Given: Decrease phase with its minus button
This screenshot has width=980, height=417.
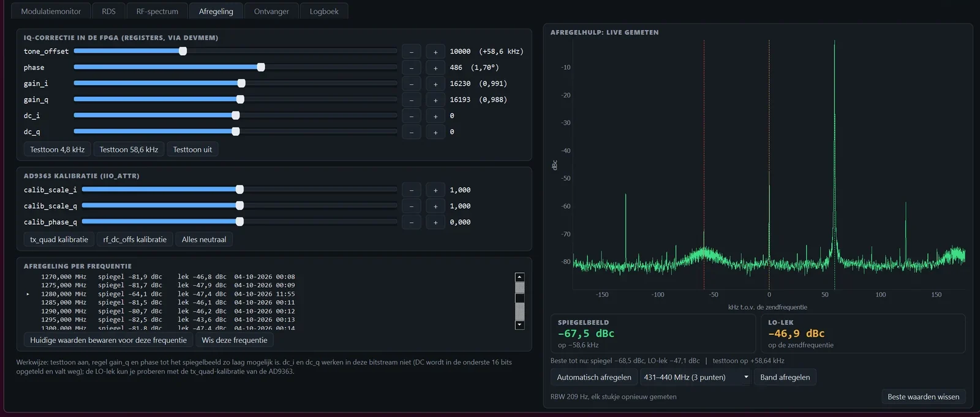Looking at the screenshot, I should coord(411,68).
